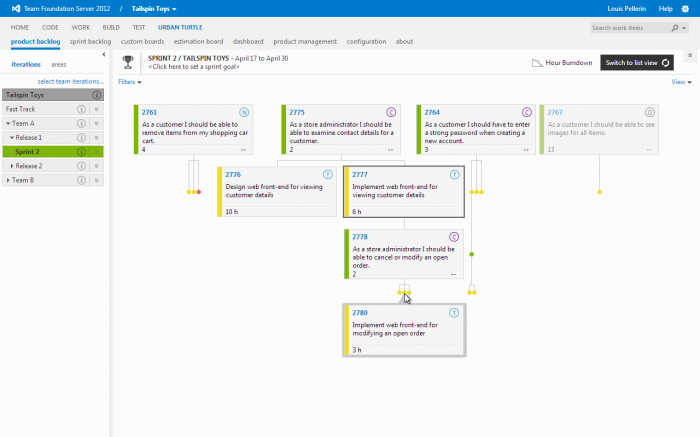Click info icon on Release 2 row
The width and height of the screenshot is (700, 437).
click(x=81, y=166)
